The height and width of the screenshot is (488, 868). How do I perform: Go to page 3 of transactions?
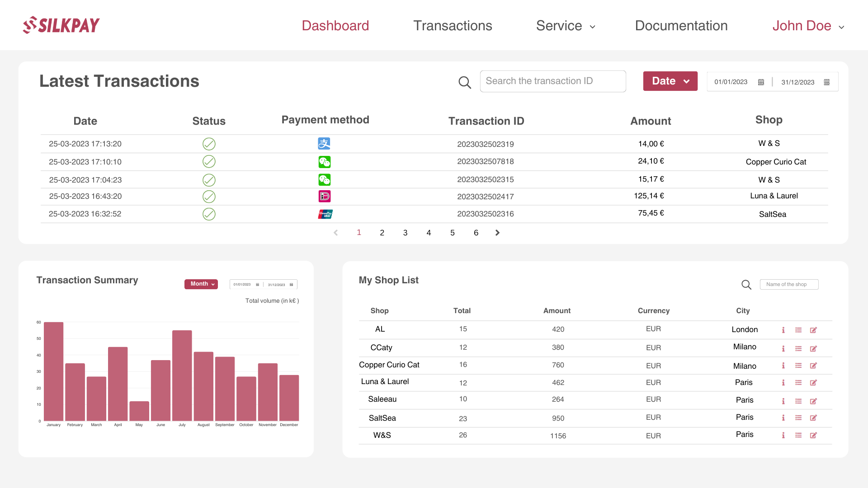click(405, 233)
